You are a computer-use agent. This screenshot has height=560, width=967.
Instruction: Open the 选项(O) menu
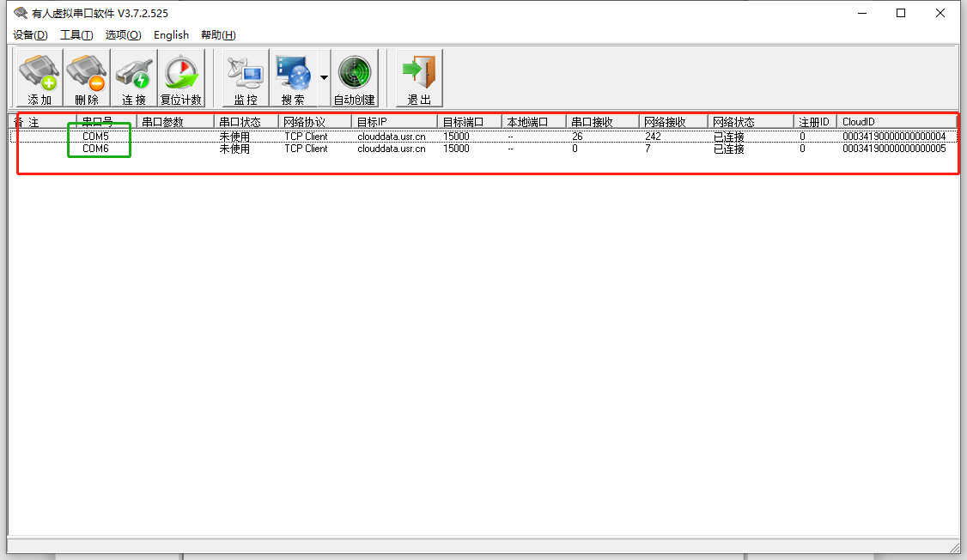(x=123, y=35)
